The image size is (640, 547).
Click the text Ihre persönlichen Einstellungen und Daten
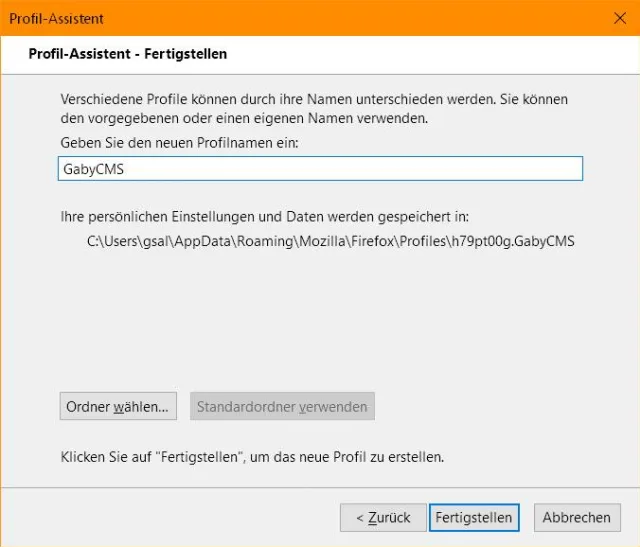[x=264, y=216]
